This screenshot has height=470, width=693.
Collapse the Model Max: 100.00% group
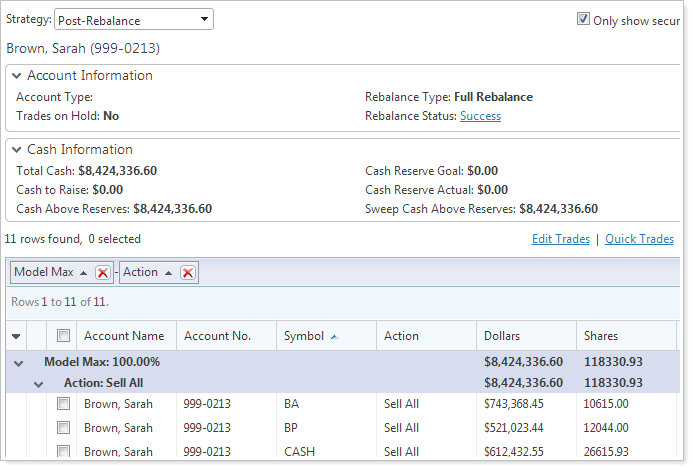click(18, 363)
